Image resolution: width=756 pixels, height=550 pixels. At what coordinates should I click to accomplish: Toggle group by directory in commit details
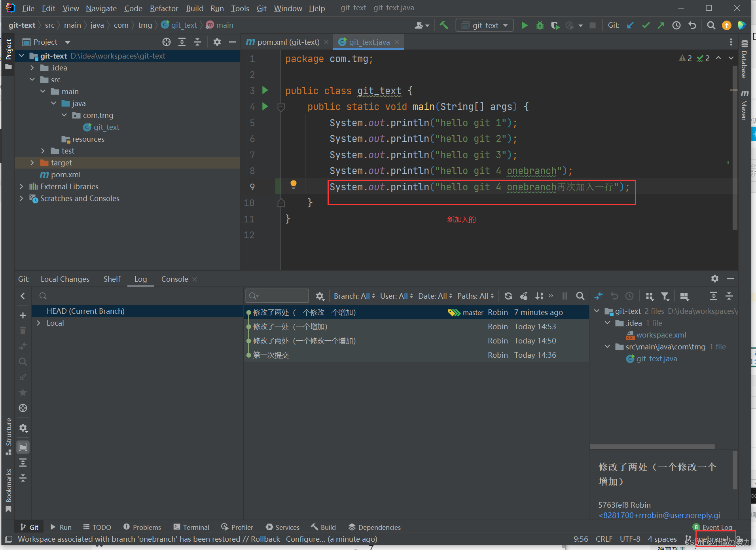click(649, 296)
